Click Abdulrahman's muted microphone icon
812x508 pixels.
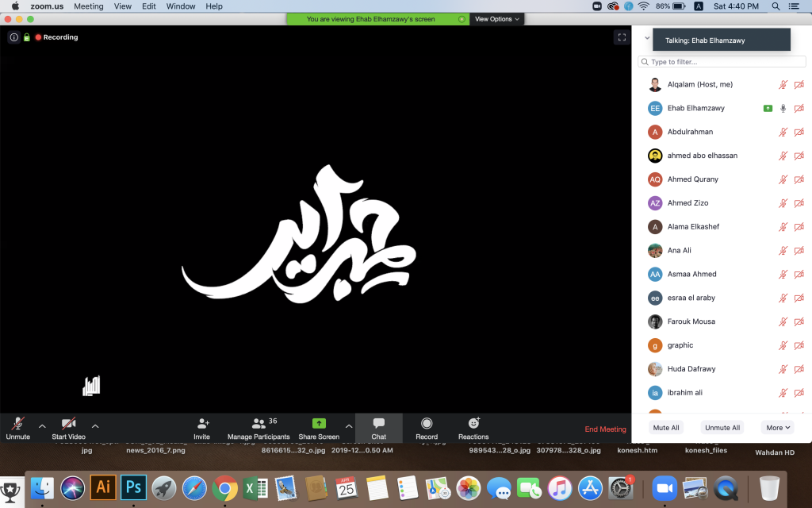tap(783, 133)
